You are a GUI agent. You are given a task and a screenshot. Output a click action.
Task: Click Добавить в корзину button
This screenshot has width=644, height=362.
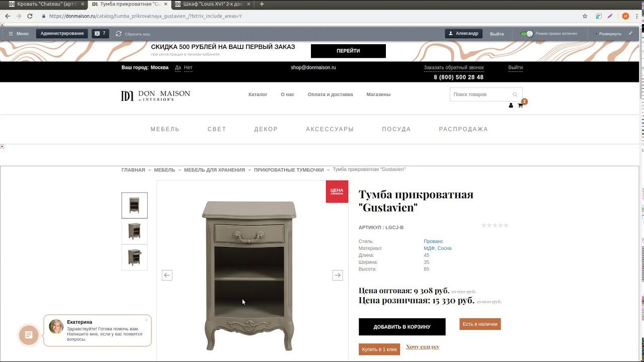402,327
